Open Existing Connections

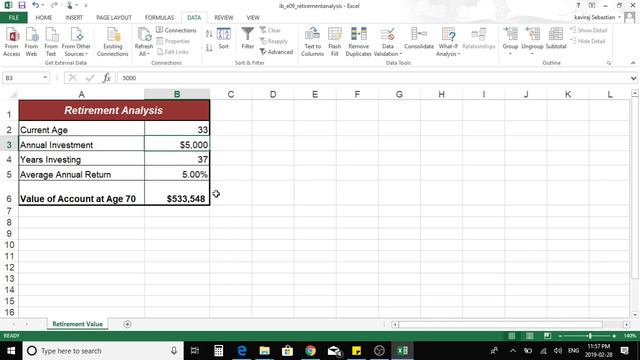pos(112,42)
